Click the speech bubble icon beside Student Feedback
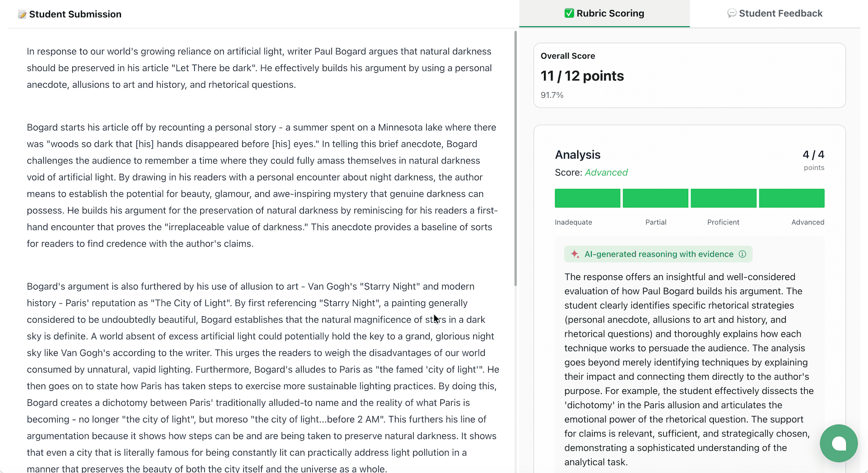The height and width of the screenshot is (473, 868). 731,13
